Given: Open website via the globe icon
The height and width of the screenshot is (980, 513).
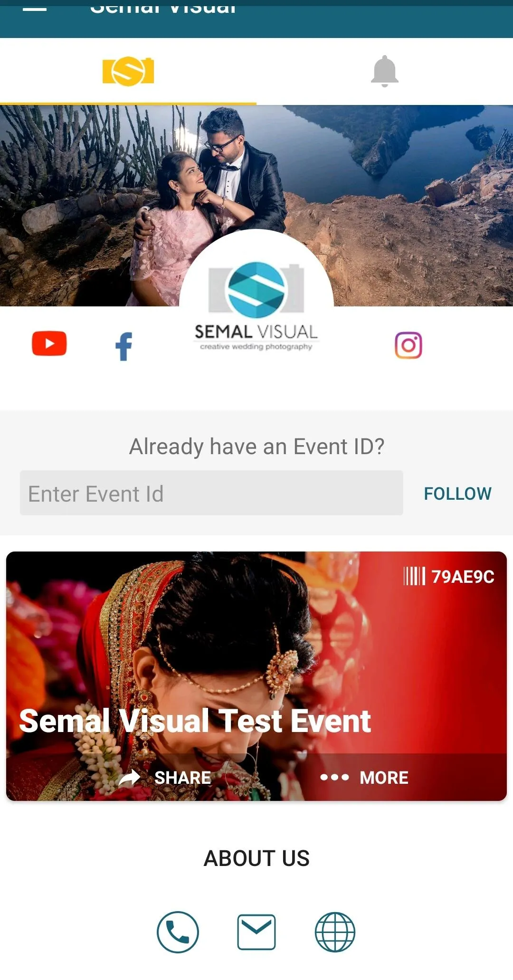Looking at the screenshot, I should tap(335, 932).
